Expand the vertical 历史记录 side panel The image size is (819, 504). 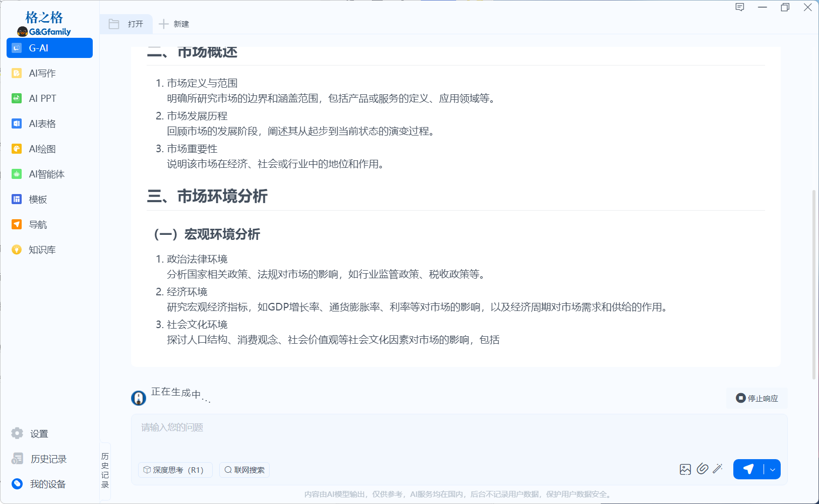point(105,470)
